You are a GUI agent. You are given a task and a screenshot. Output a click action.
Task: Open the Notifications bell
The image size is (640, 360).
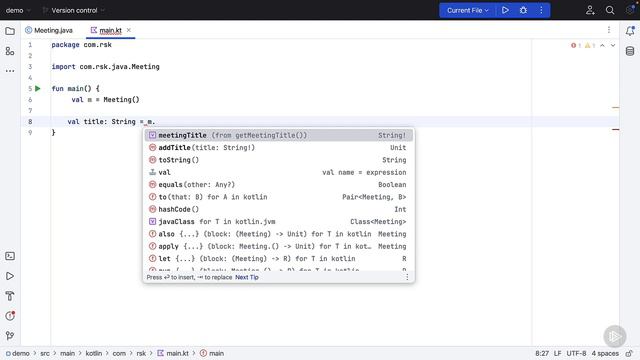click(x=630, y=31)
